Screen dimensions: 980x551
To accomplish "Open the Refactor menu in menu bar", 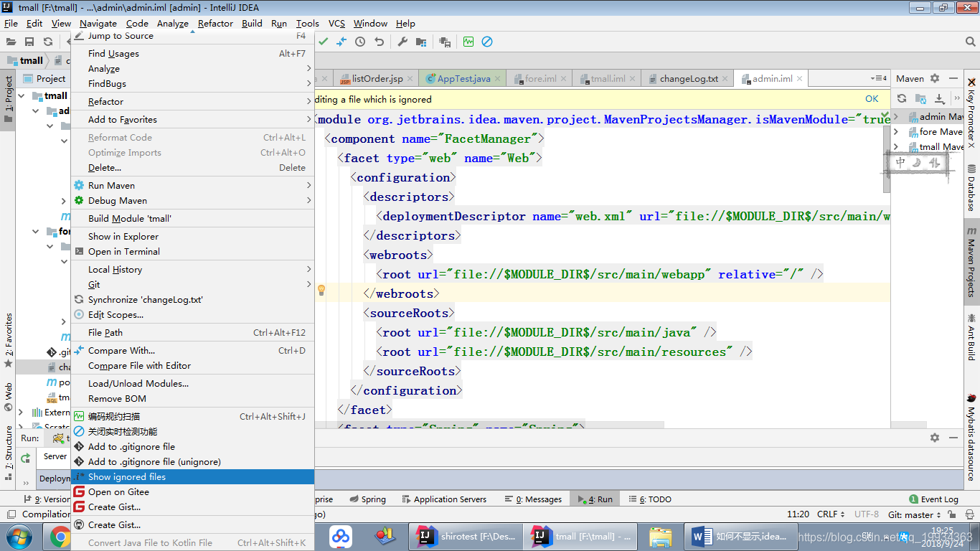I will 215,23.
